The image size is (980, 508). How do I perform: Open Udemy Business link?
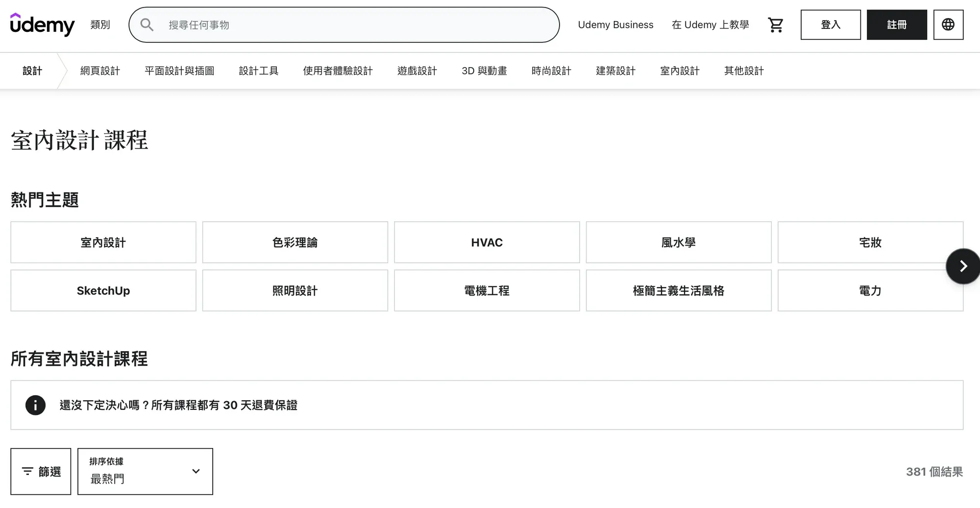(x=615, y=25)
